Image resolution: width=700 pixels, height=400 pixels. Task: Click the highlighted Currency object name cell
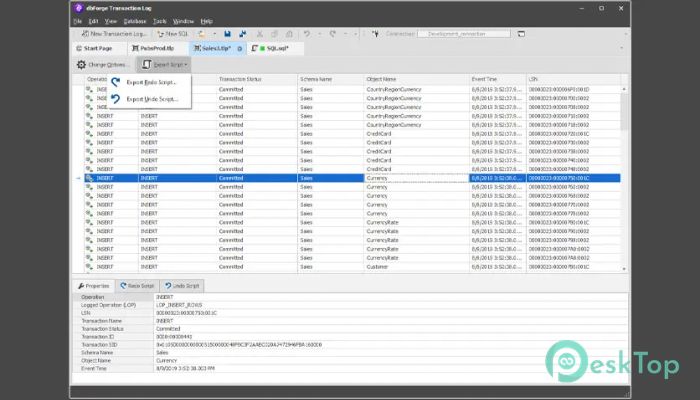point(417,178)
